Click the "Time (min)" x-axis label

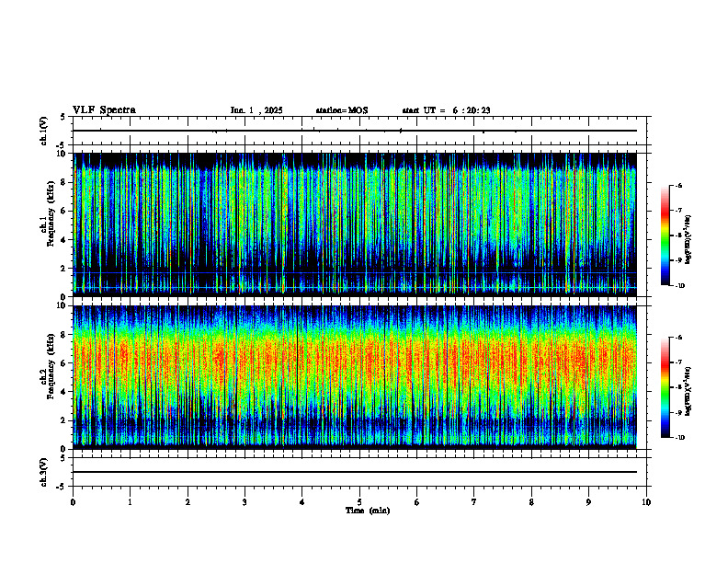point(368,511)
